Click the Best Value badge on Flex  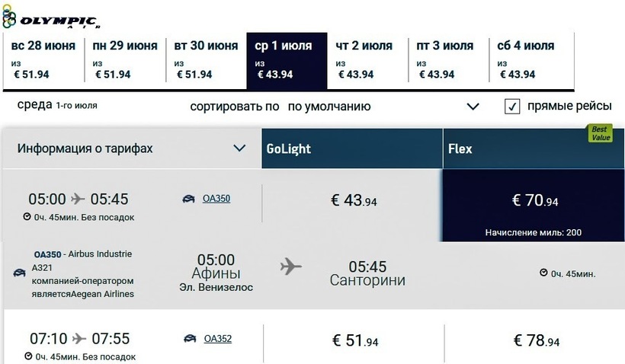pyautogui.click(x=599, y=134)
